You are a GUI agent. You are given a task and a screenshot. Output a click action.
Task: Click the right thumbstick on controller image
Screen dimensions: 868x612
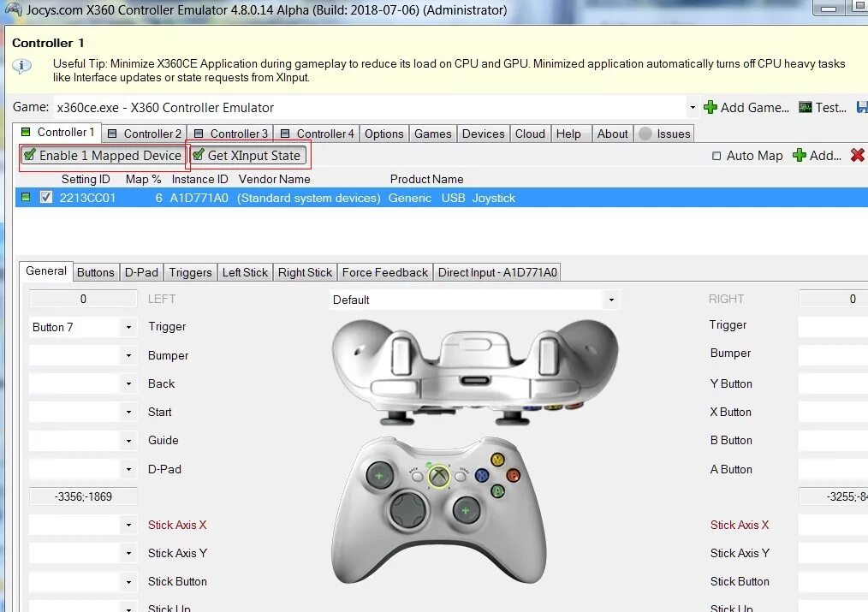pos(466,510)
